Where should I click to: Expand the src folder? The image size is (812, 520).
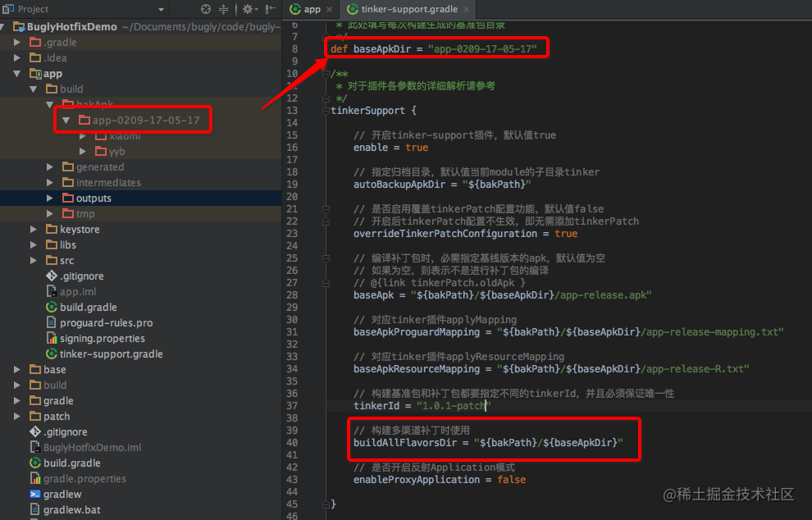[x=34, y=260]
